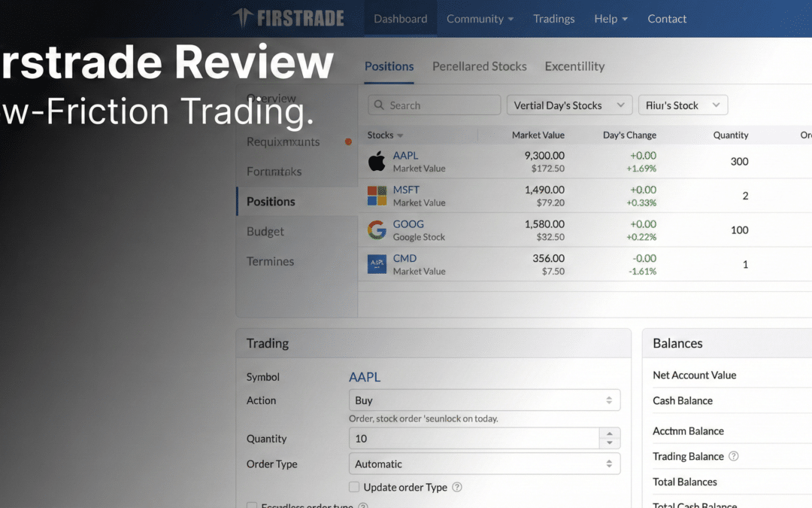Decrease Quantity with the down stepper
The image size is (812, 508).
click(x=610, y=443)
